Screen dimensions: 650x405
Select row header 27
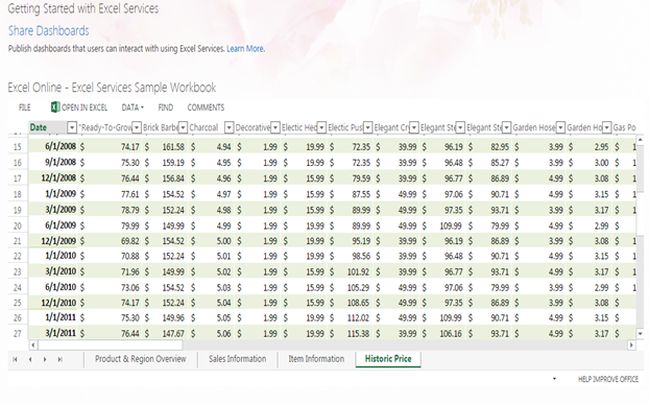pyautogui.click(x=17, y=333)
